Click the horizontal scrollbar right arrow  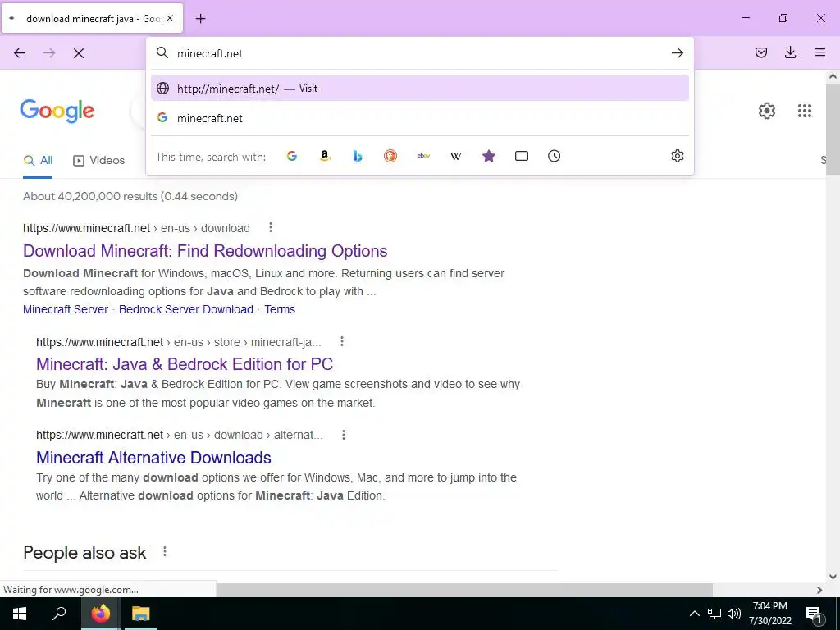819,590
